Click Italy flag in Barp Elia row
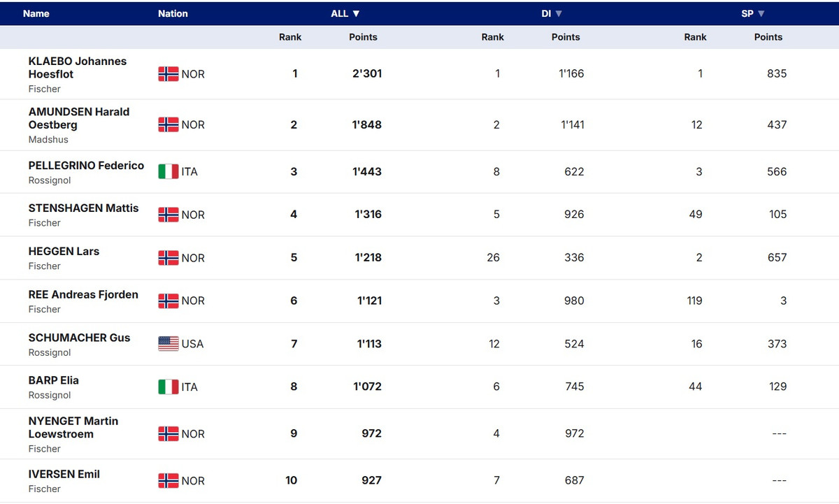Image resolution: width=839 pixels, height=504 pixels. pos(168,387)
